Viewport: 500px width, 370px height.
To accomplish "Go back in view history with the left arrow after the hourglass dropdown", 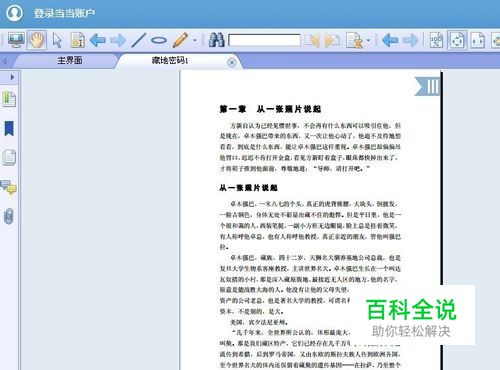I will coord(390,40).
